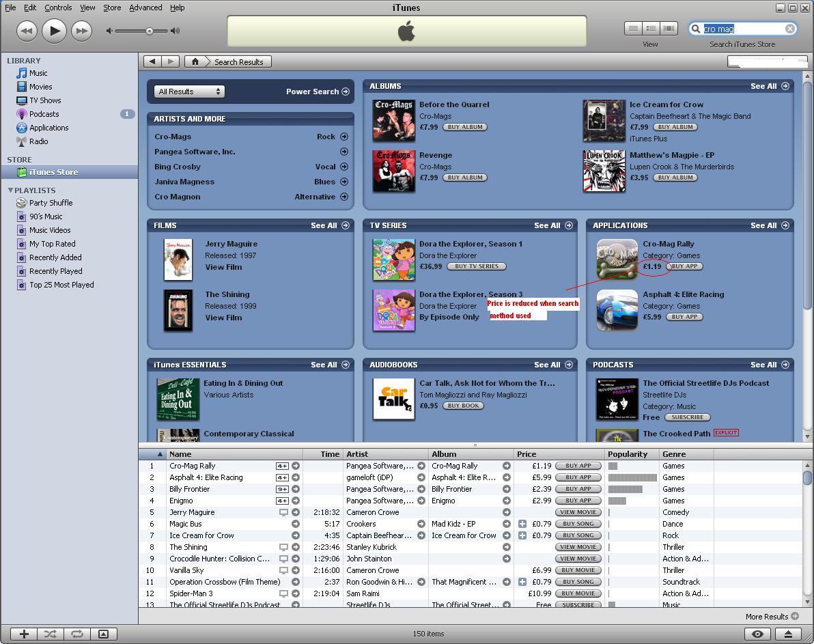
Task: Open arrow link beside Enigmo name
Action: pyautogui.click(x=296, y=501)
